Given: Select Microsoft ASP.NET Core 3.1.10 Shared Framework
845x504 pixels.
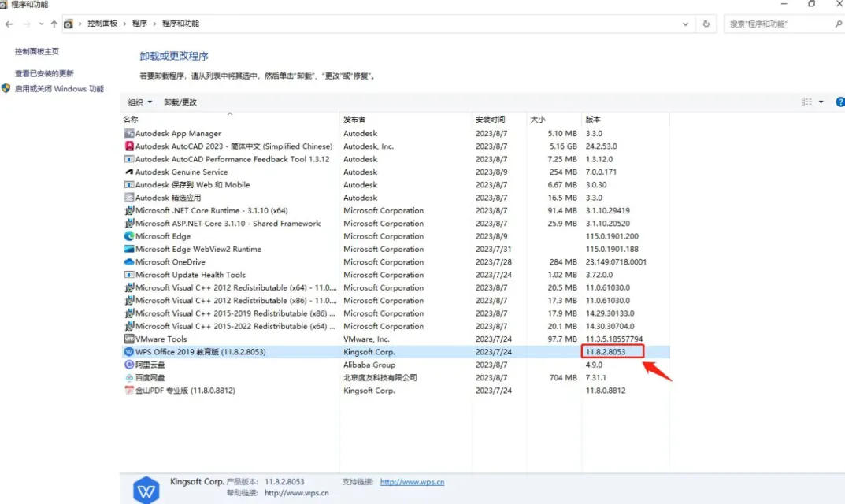Looking at the screenshot, I should 395,223.
